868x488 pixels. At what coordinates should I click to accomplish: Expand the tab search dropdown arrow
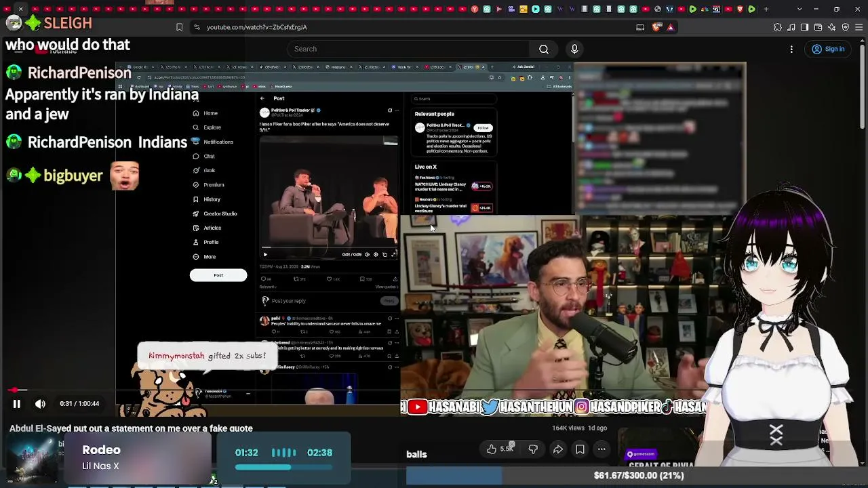coord(800,9)
